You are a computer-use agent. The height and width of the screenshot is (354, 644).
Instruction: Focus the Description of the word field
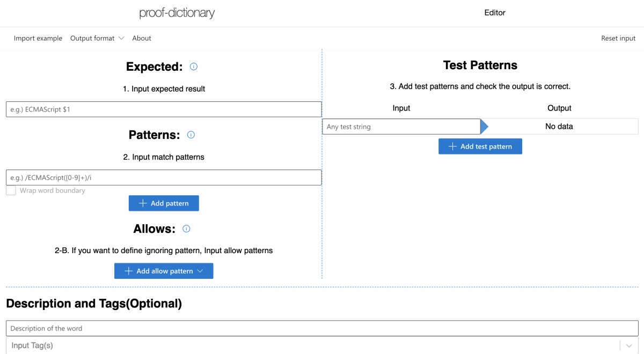point(322,328)
